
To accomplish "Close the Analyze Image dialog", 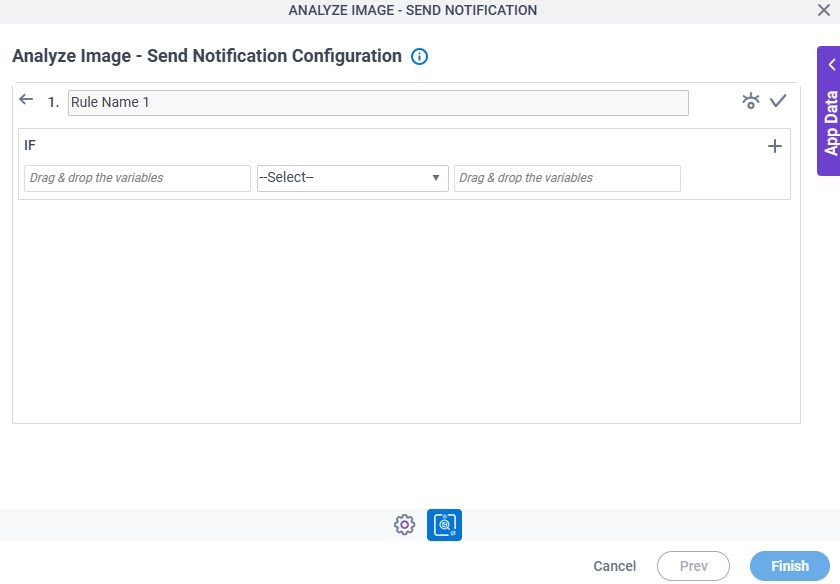I will 824,10.
